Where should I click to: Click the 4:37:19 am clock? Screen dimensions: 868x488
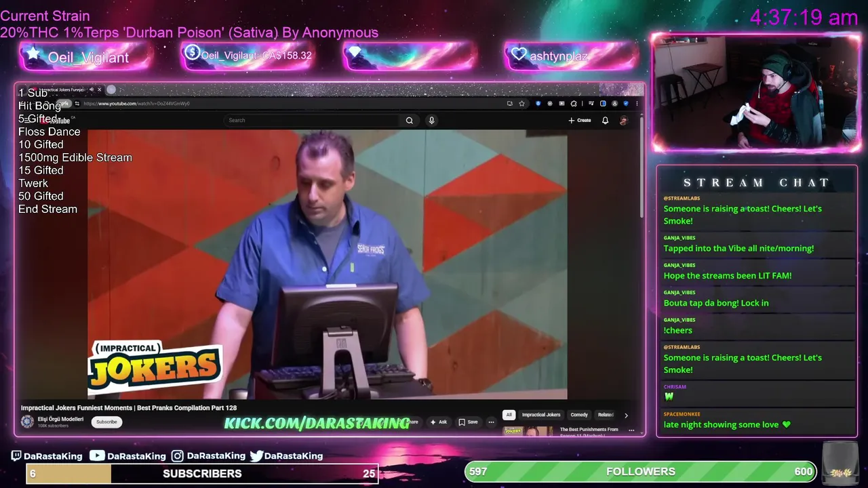804,17
